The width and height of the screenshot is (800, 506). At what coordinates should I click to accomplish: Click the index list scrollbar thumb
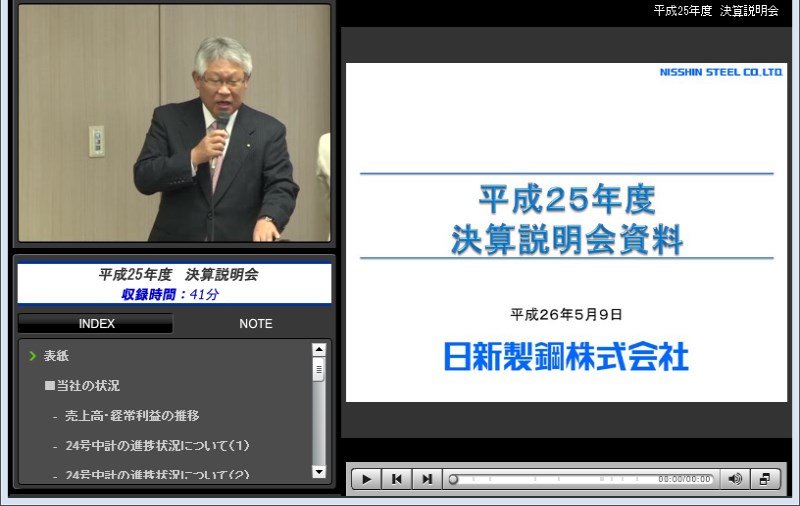(x=319, y=369)
